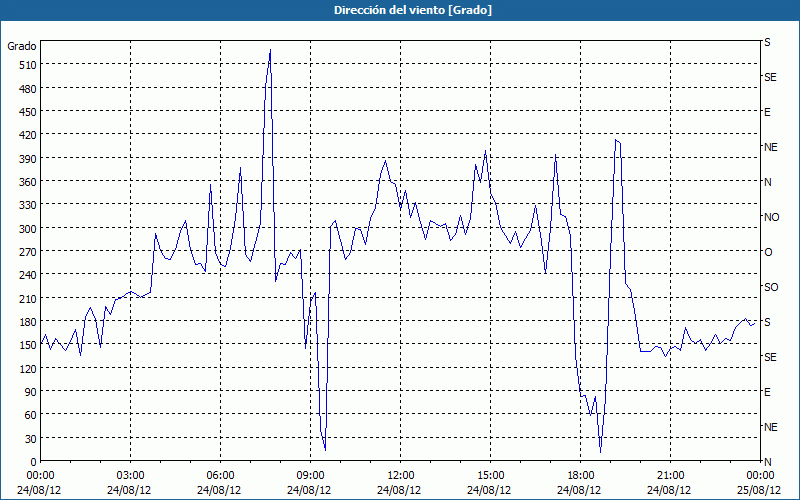Select the 240 degree axis label
800x500 pixels.
28,275
